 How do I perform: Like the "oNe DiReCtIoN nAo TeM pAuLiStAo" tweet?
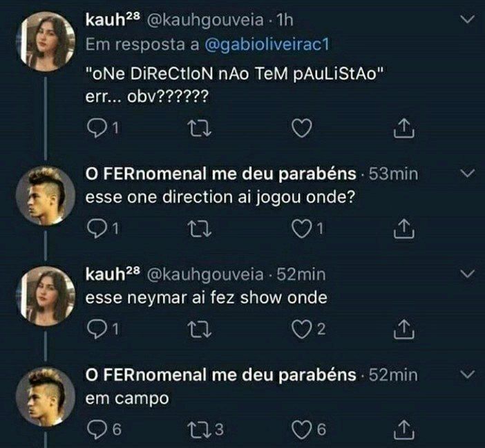[302, 128]
